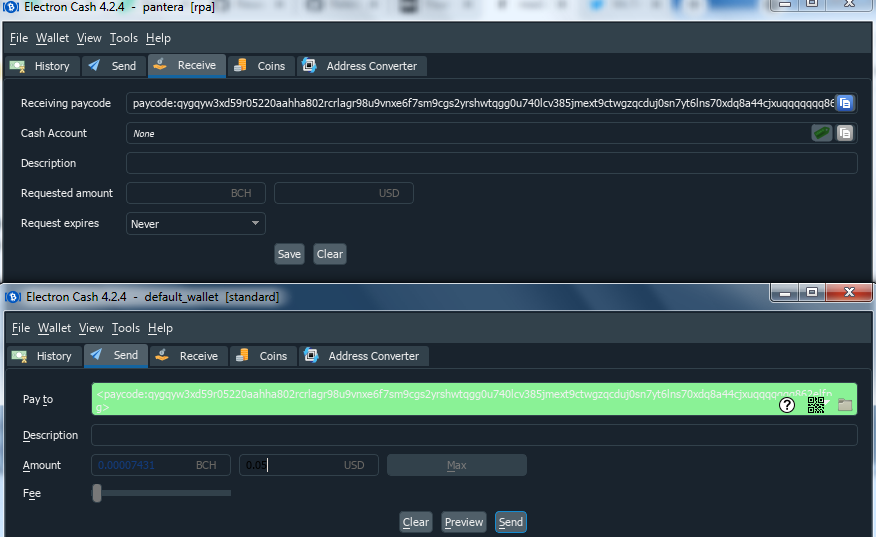Open Address Converter tab in default_wallet window
This screenshot has height=537, width=876.
coord(364,356)
